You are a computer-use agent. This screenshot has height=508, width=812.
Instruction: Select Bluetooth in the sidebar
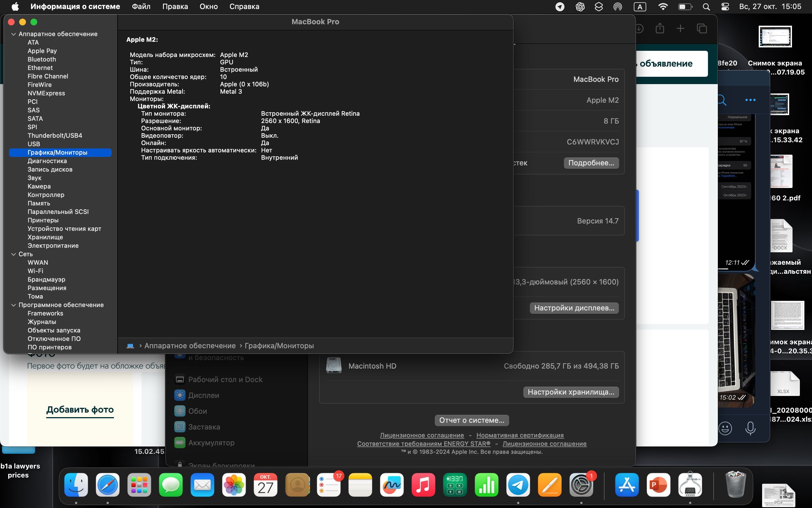coord(42,60)
